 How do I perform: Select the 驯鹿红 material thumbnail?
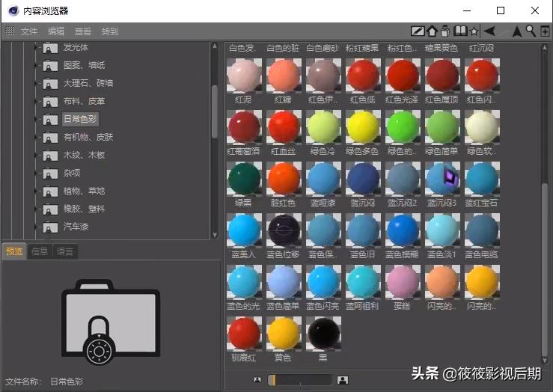tap(244, 334)
